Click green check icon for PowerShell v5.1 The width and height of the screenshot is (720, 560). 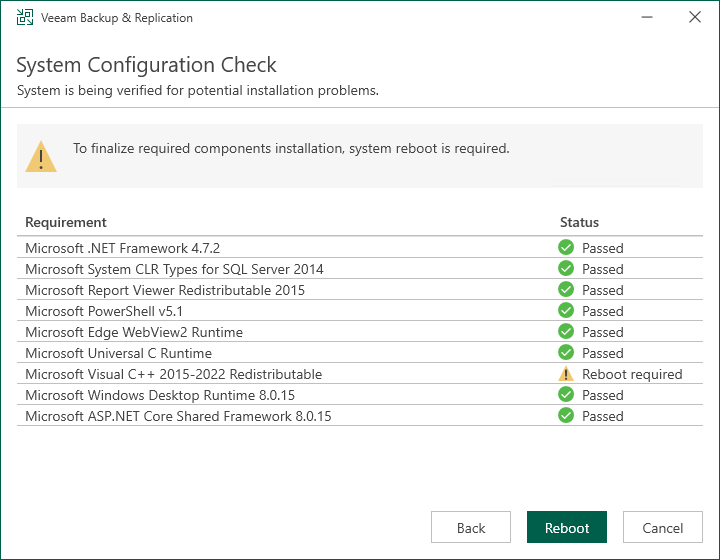(566, 311)
